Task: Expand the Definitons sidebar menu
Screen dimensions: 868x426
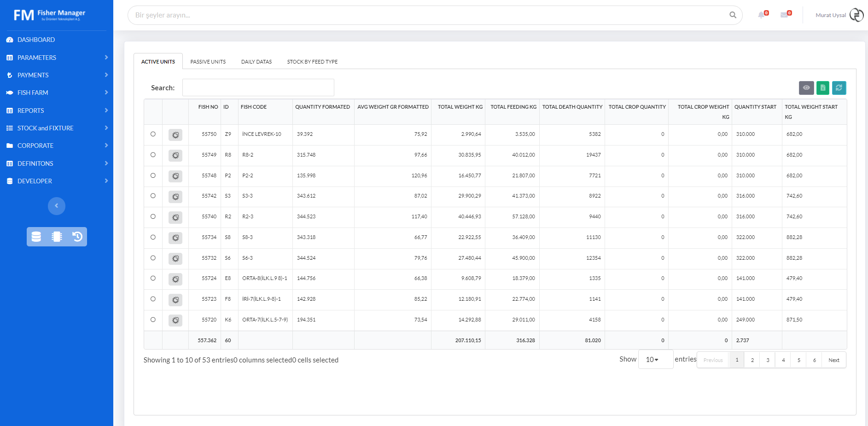Action: 57,163
